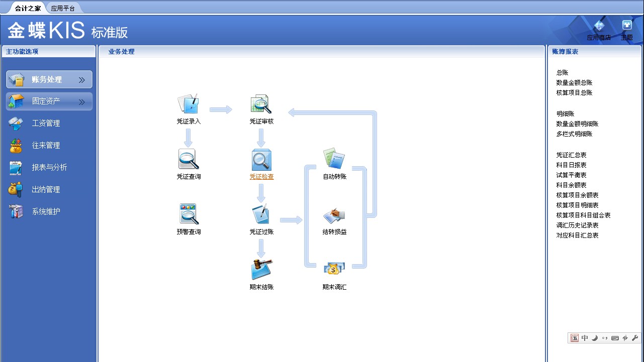Open 调汇历史记录表 report
The width and height of the screenshot is (644, 362).
[x=577, y=225]
